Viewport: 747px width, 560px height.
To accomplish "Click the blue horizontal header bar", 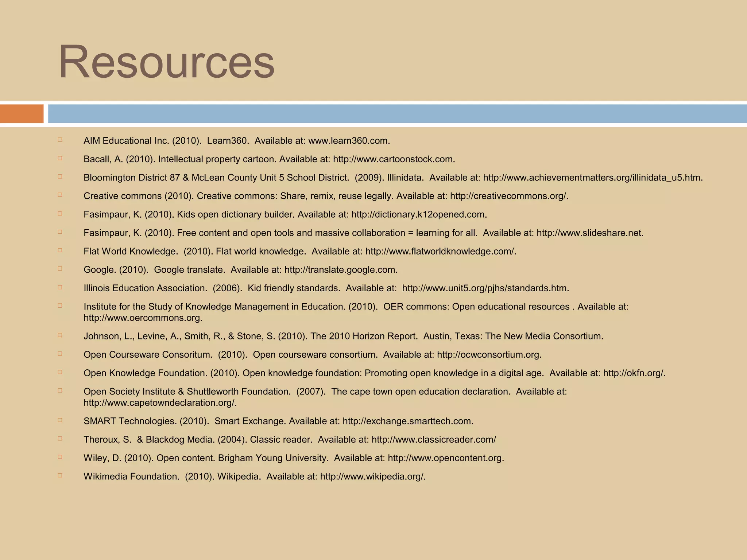I will coord(397,114).
